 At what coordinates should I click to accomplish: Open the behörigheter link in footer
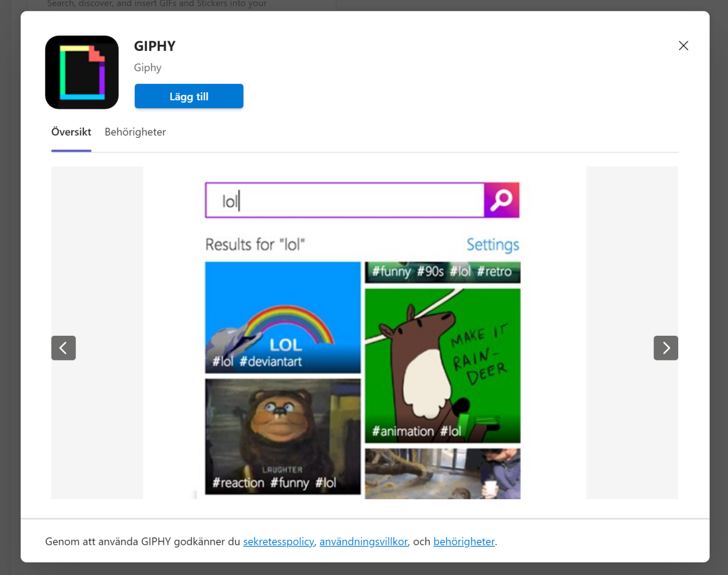[x=464, y=542]
